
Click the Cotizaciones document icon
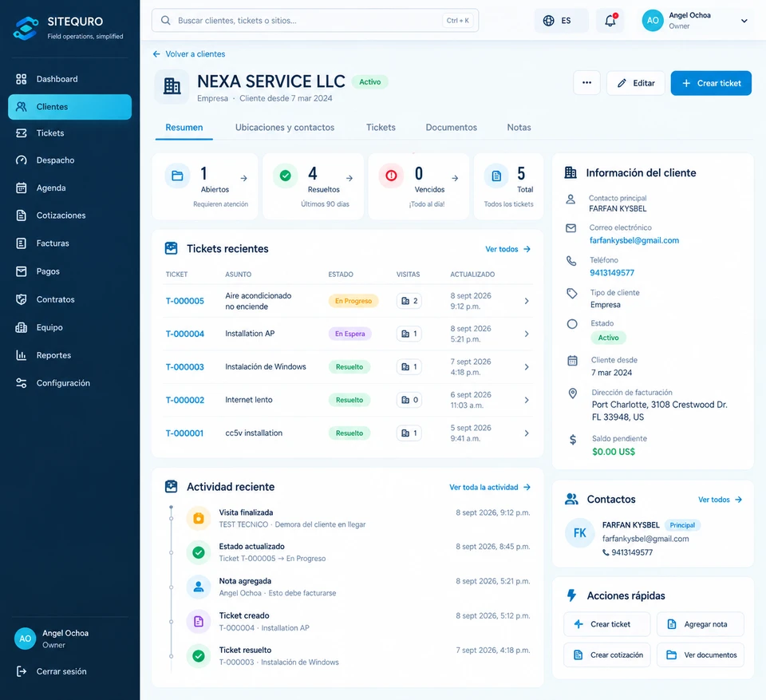[21, 215]
